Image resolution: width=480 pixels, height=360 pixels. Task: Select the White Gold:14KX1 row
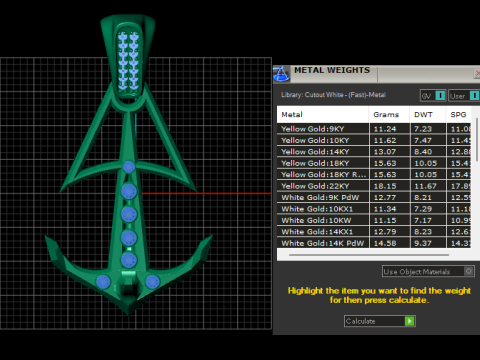[374, 231]
